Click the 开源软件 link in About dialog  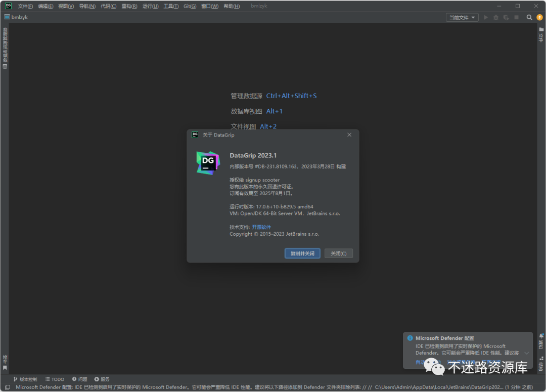coord(261,227)
